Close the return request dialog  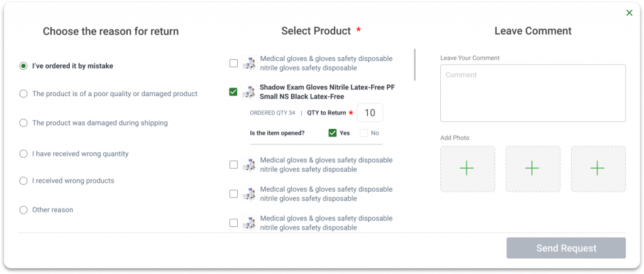(x=629, y=13)
